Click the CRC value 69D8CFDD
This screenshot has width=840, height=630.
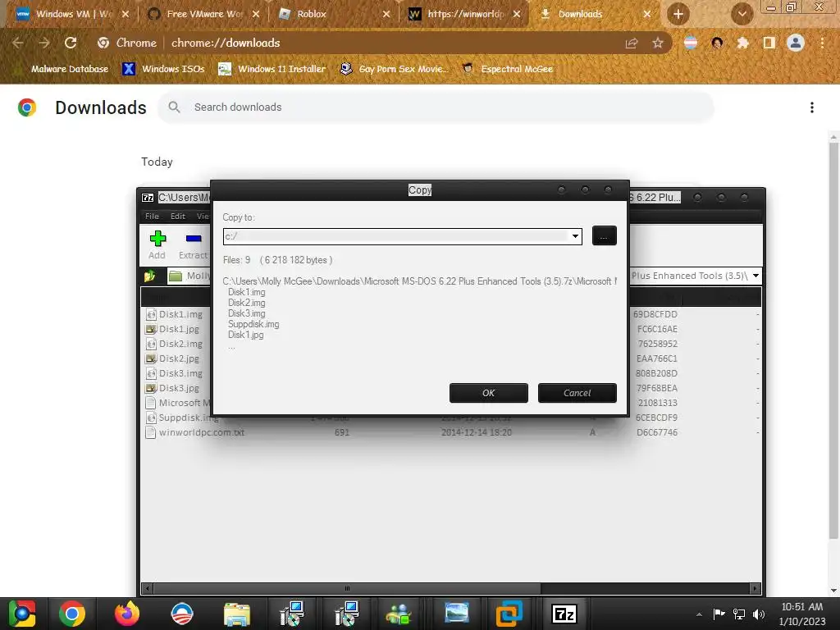(x=655, y=314)
